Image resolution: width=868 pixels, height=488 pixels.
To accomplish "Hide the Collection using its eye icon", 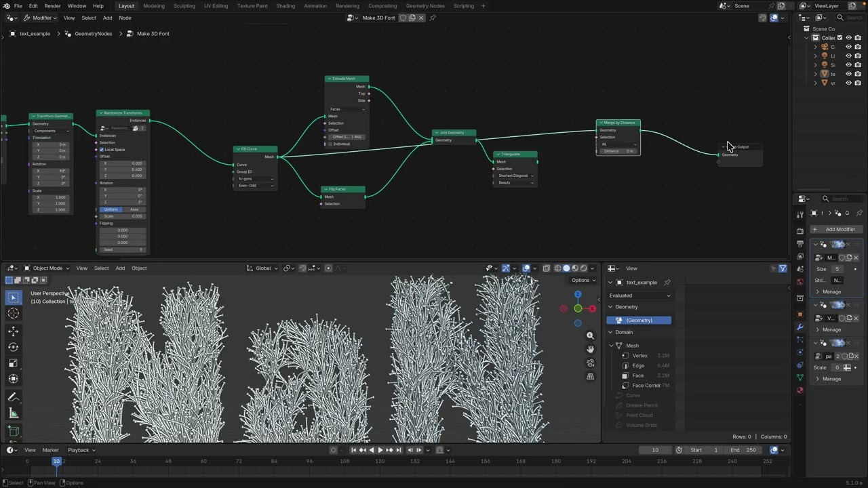I will pos(848,38).
